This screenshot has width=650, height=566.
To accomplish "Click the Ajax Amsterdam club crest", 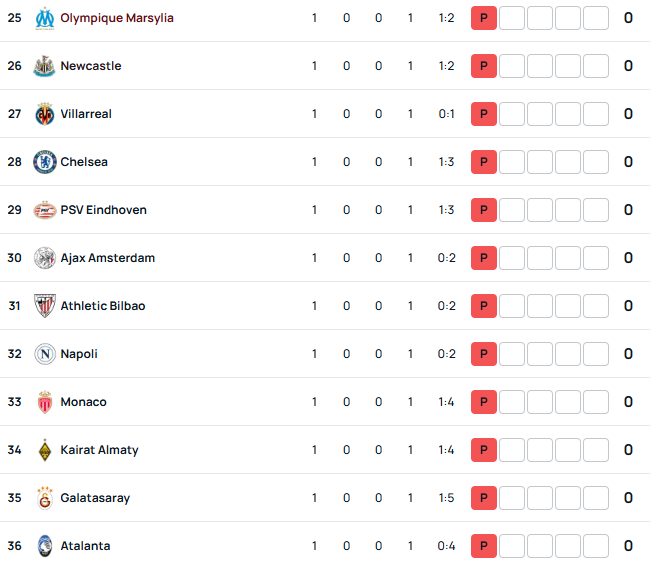I will coord(45,258).
